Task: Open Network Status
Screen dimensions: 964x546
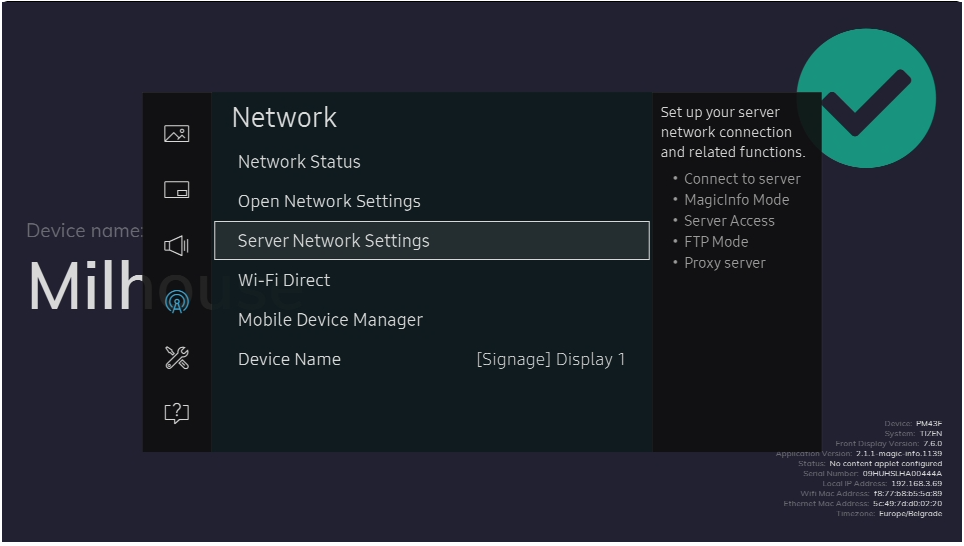Action: [x=299, y=162]
